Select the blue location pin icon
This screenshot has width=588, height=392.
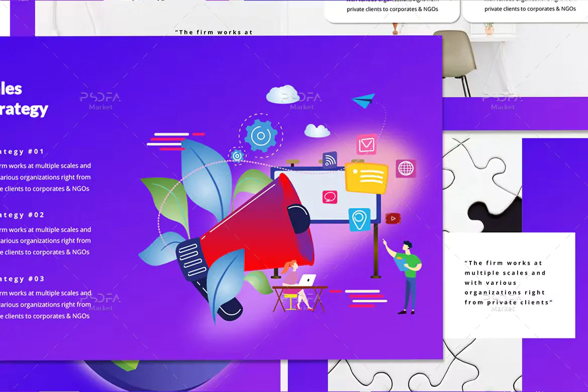pyautogui.click(x=359, y=219)
